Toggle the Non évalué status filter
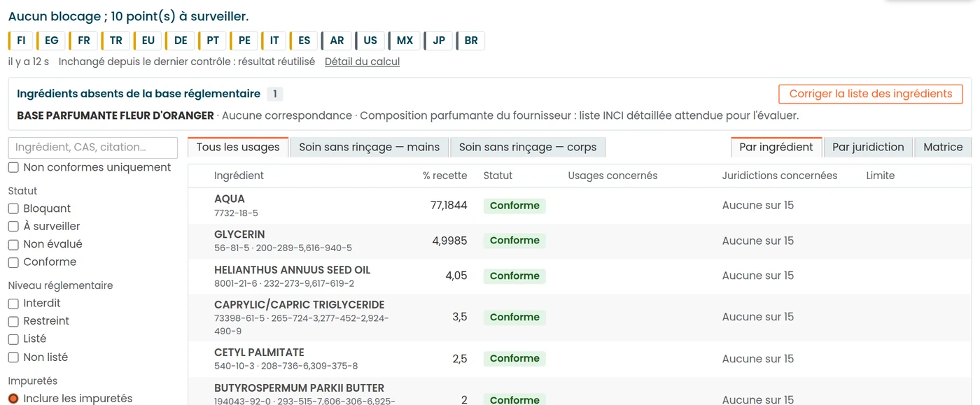Screen dimensions: 980x405 pyautogui.click(x=13, y=244)
